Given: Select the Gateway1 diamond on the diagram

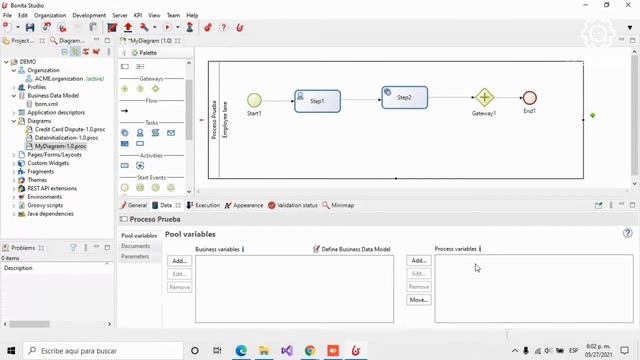Looking at the screenshot, I should click(x=484, y=98).
